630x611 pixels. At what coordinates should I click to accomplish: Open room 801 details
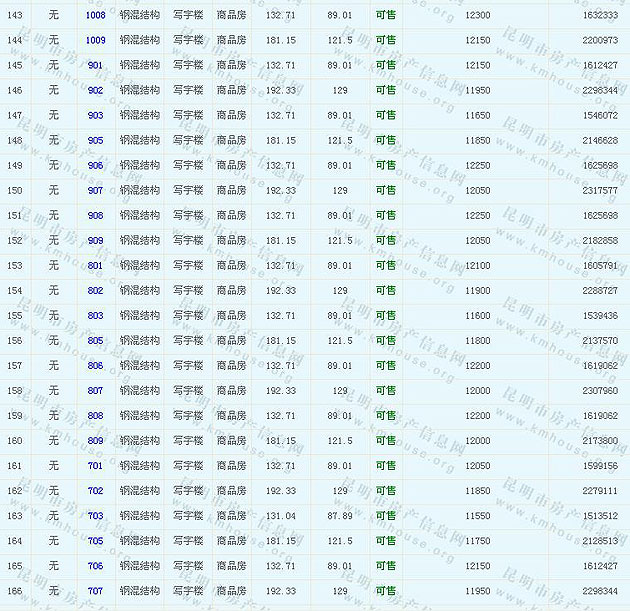point(95,265)
